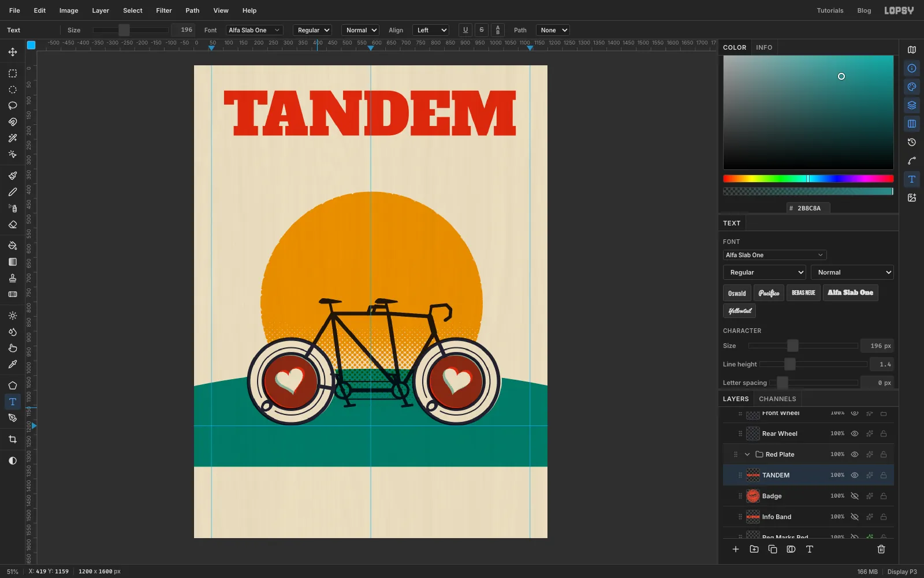Toggle strikethrough text style
924x578 pixels.
(482, 30)
